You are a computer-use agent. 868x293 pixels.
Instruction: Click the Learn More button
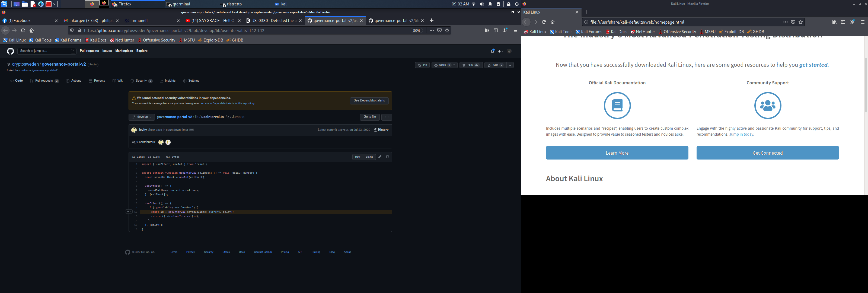tap(617, 153)
